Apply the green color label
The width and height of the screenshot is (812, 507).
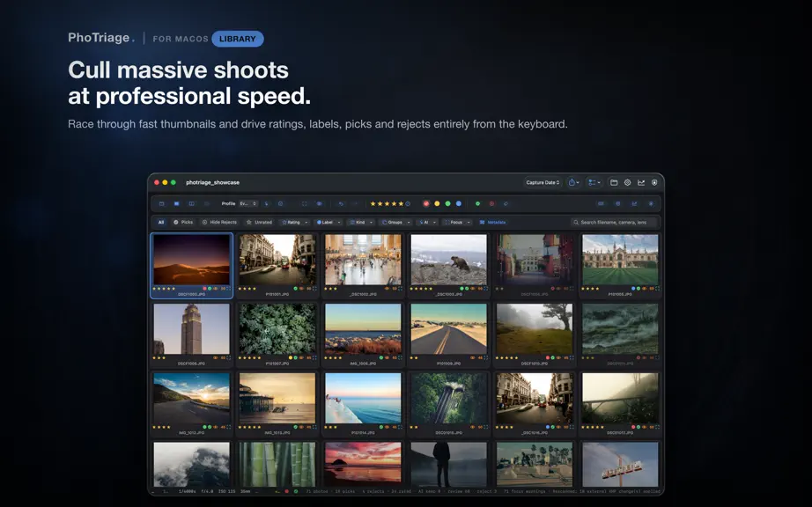448,204
